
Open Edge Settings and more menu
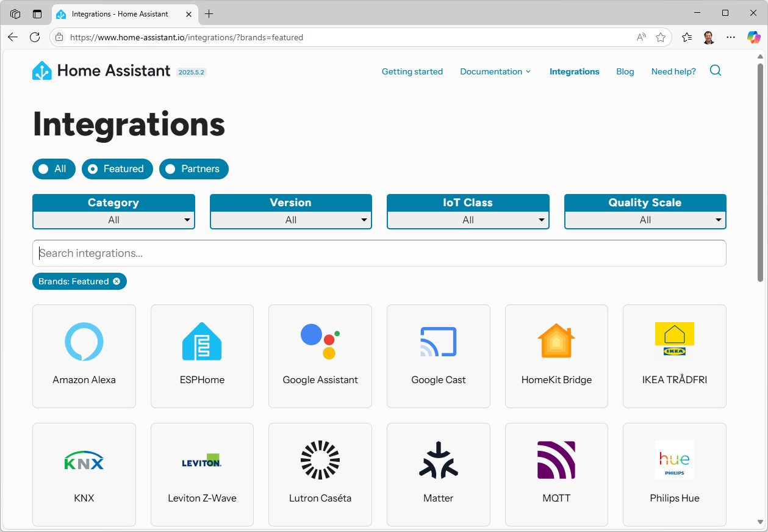click(x=731, y=37)
